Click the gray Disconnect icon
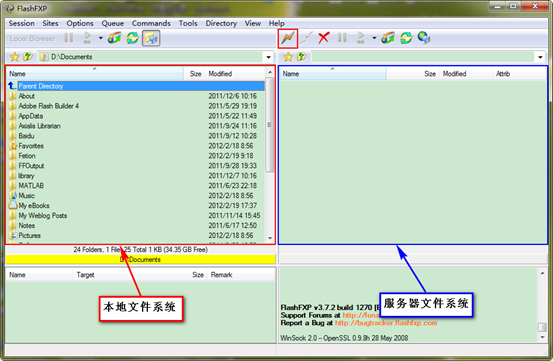This screenshot has height=361, width=553. [306, 38]
